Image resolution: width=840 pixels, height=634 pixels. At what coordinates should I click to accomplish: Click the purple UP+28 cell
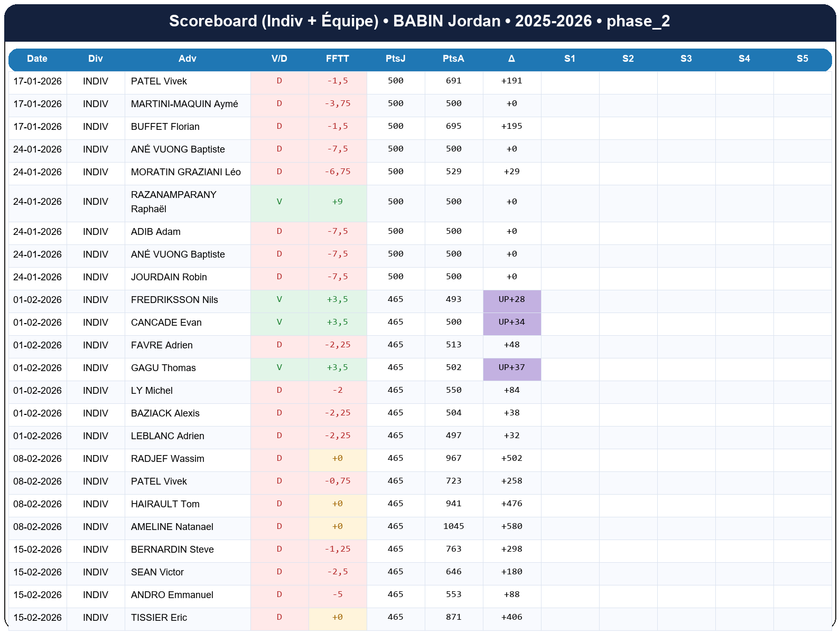click(512, 300)
